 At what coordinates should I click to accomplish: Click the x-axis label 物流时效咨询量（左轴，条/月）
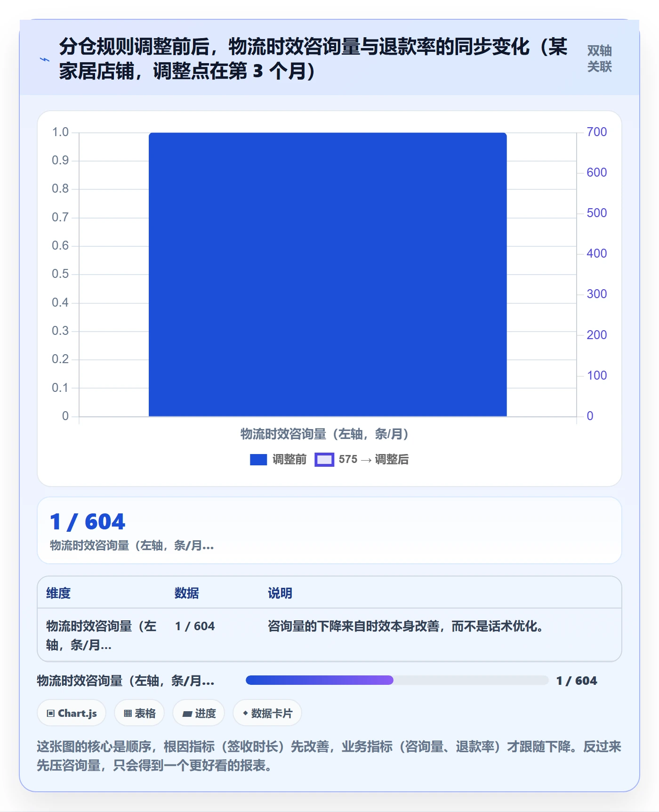pyautogui.click(x=324, y=434)
